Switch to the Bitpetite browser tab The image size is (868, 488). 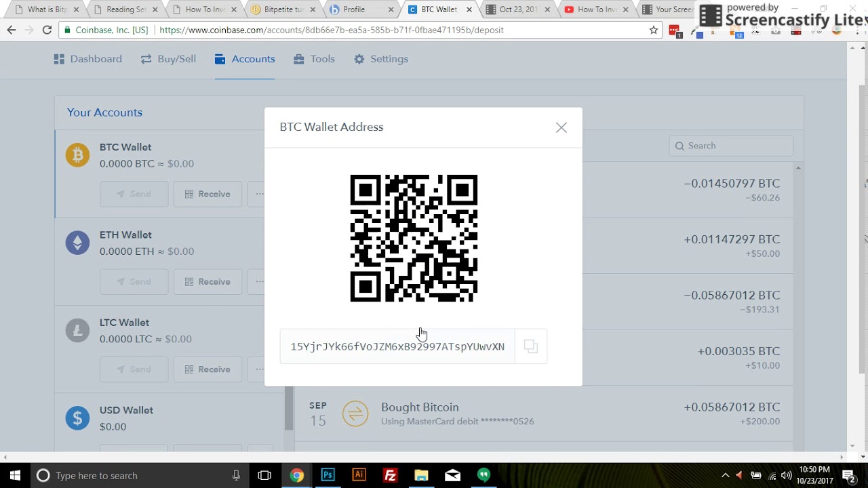[283, 9]
